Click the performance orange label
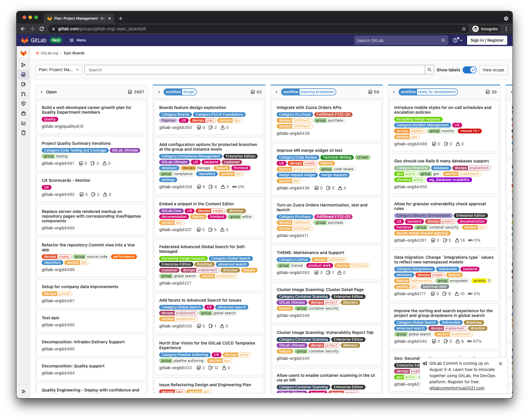The image size is (529, 420). pyautogui.click(x=124, y=257)
